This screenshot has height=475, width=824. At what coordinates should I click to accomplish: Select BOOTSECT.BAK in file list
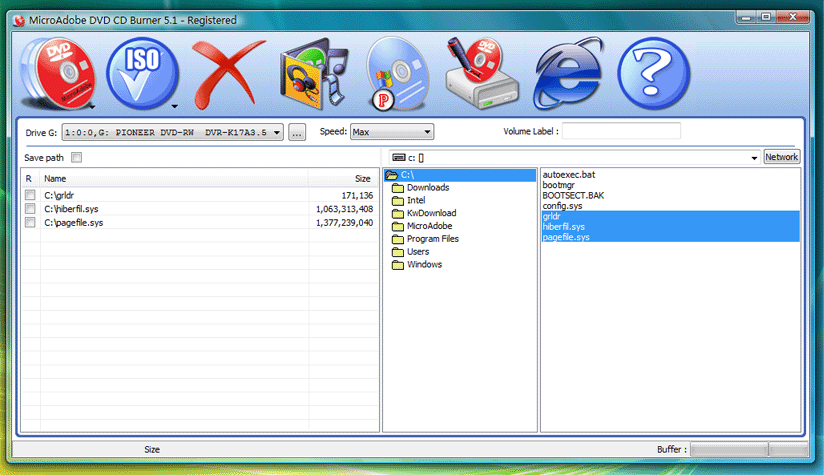pyautogui.click(x=573, y=195)
